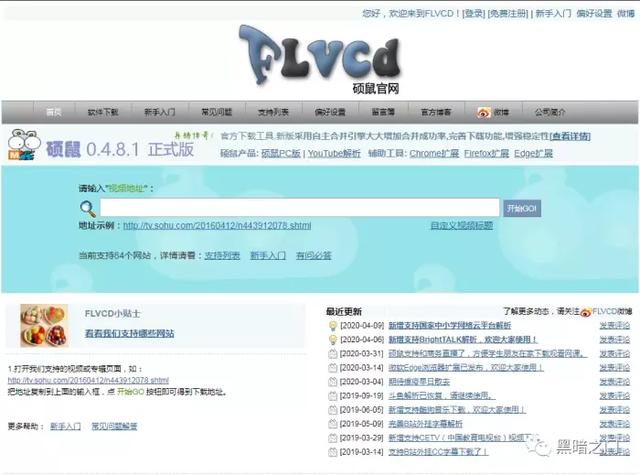The image size is (640, 475).
Task: Open 官方博客 in the navigation bar
Action: pos(436,112)
